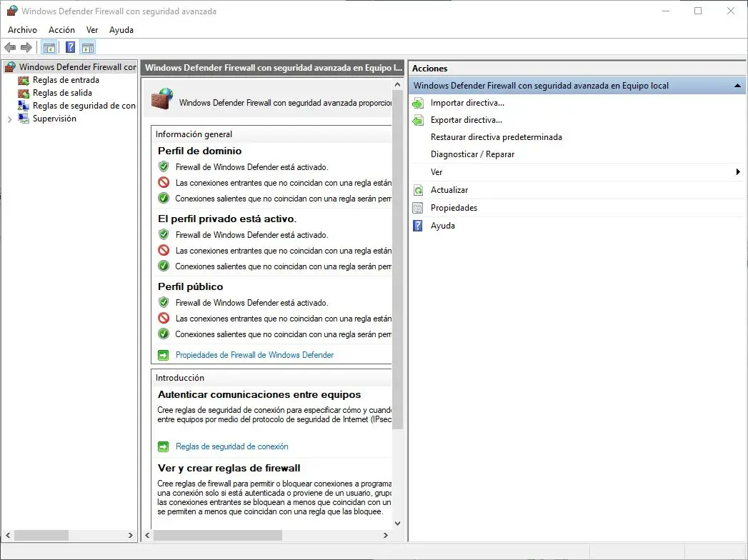
Task: Click Autenticar comunicaciones entre equipos heading
Action: click(259, 395)
